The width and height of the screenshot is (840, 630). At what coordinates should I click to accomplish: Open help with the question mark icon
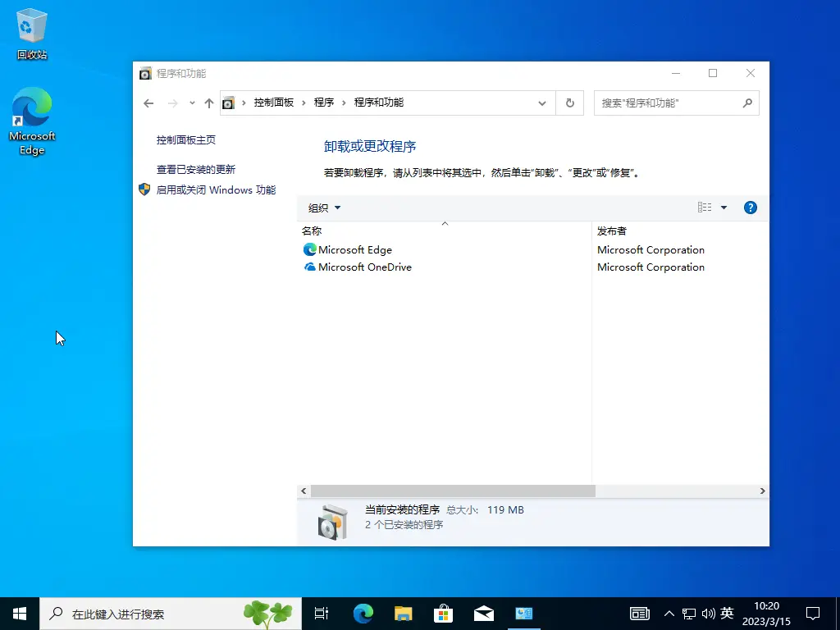[x=750, y=208]
